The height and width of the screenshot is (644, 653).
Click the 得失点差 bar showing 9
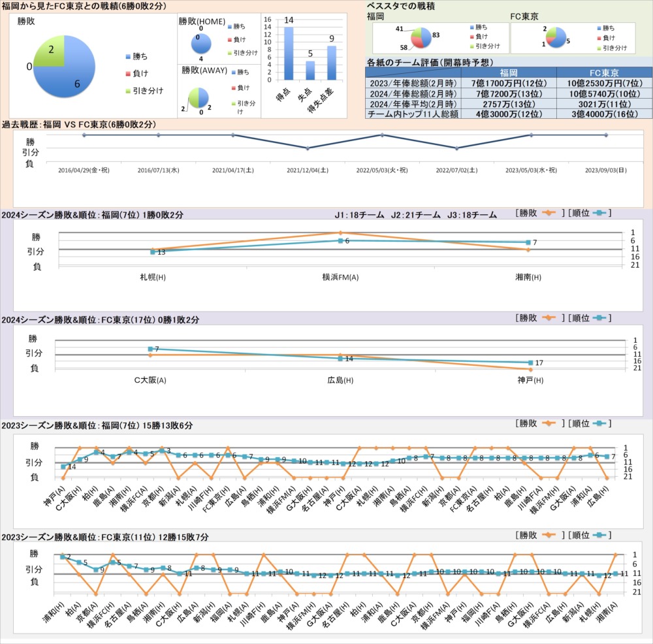[x=332, y=63]
